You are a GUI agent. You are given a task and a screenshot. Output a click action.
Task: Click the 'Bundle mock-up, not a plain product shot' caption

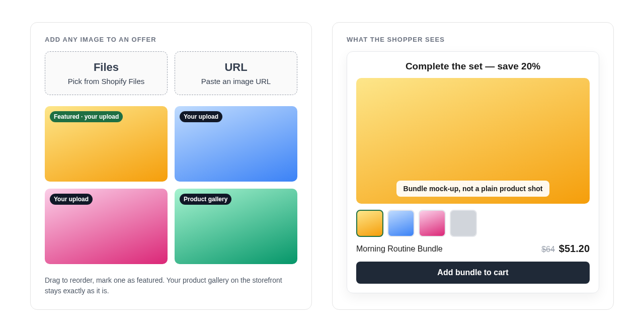tap(473, 189)
